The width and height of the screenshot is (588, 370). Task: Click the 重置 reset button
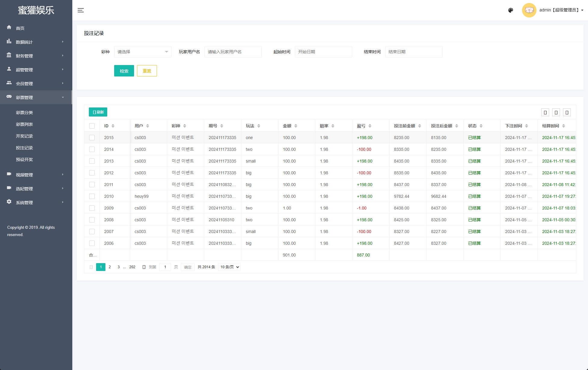point(147,71)
